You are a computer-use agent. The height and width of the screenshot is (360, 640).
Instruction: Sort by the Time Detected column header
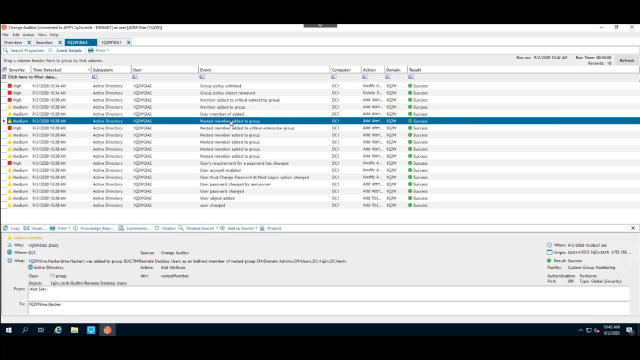(x=60, y=70)
